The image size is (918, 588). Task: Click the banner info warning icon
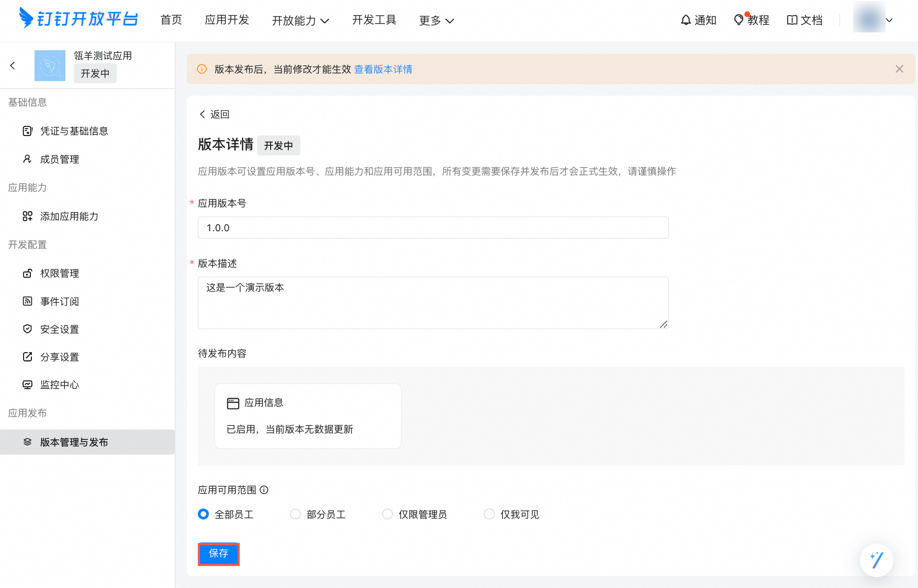201,69
